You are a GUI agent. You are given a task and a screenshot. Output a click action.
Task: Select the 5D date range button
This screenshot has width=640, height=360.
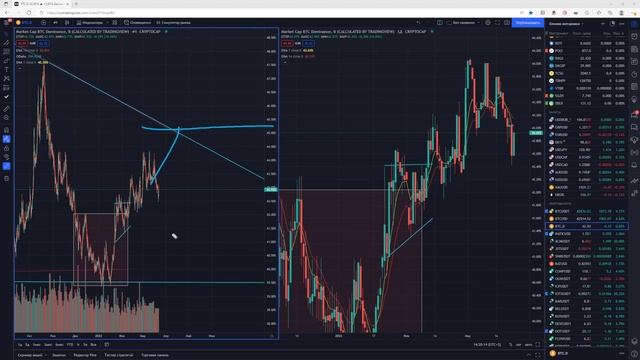click(x=27, y=345)
